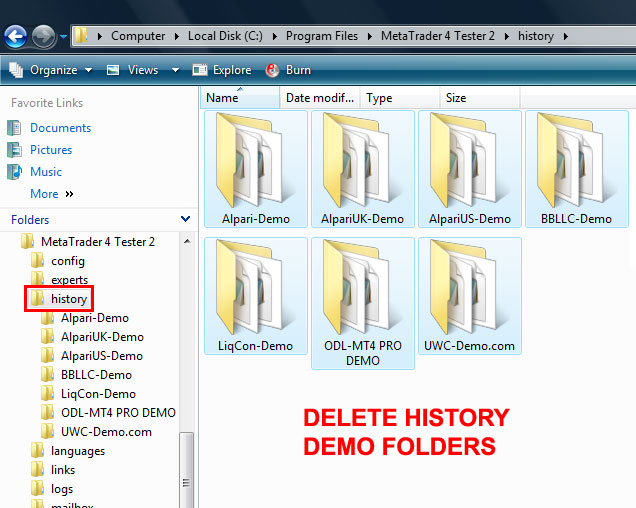Screen dimensions: 636x508
Task: Click the Forward navigation arrow
Action: [43, 37]
